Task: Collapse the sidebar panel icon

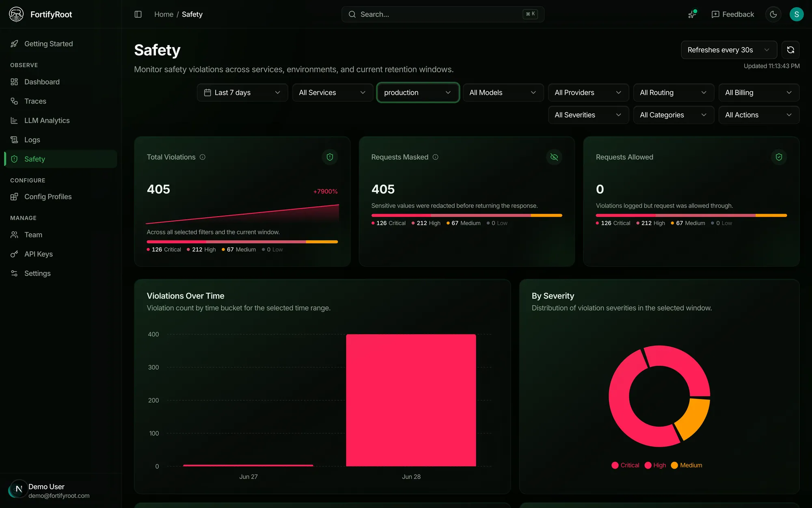Action: (138, 14)
